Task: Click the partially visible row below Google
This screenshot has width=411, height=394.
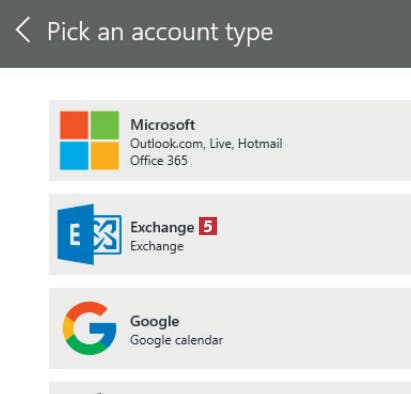Action: (230, 388)
